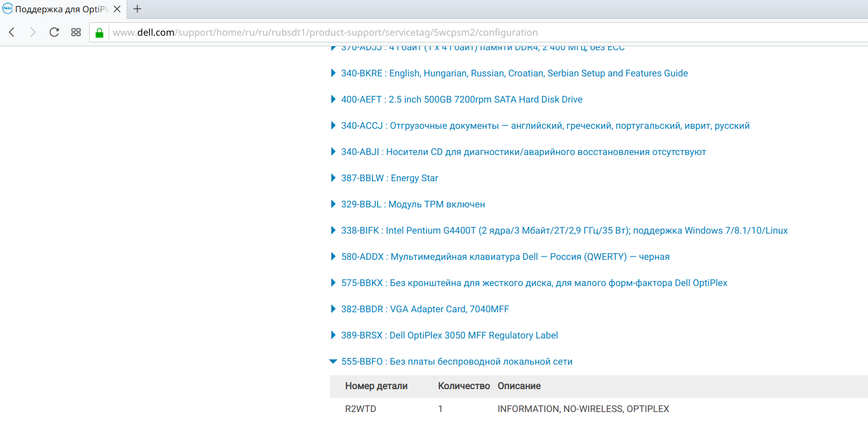Open 340-BKRE Setup and Features Guide link
This screenshot has width=868, height=431.
pos(515,73)
